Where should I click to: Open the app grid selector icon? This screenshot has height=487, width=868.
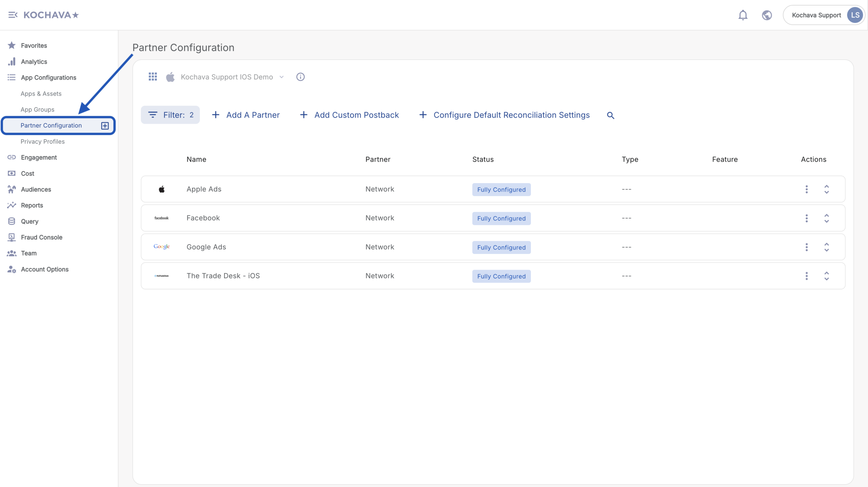[x=153, y=77]
